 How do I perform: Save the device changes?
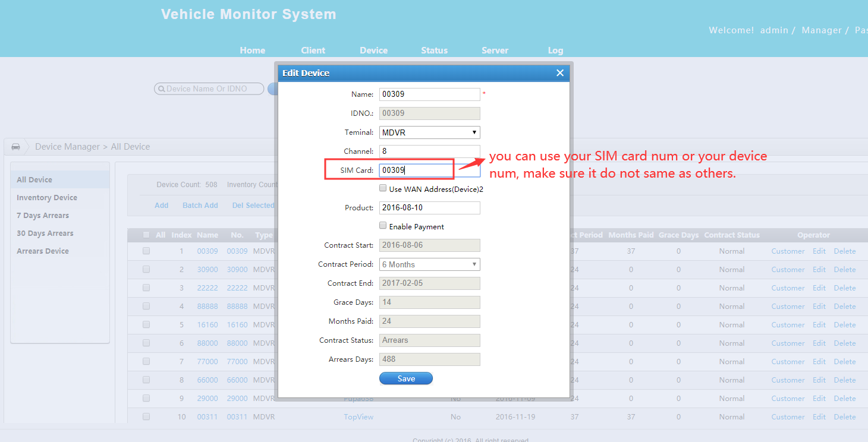406,378
